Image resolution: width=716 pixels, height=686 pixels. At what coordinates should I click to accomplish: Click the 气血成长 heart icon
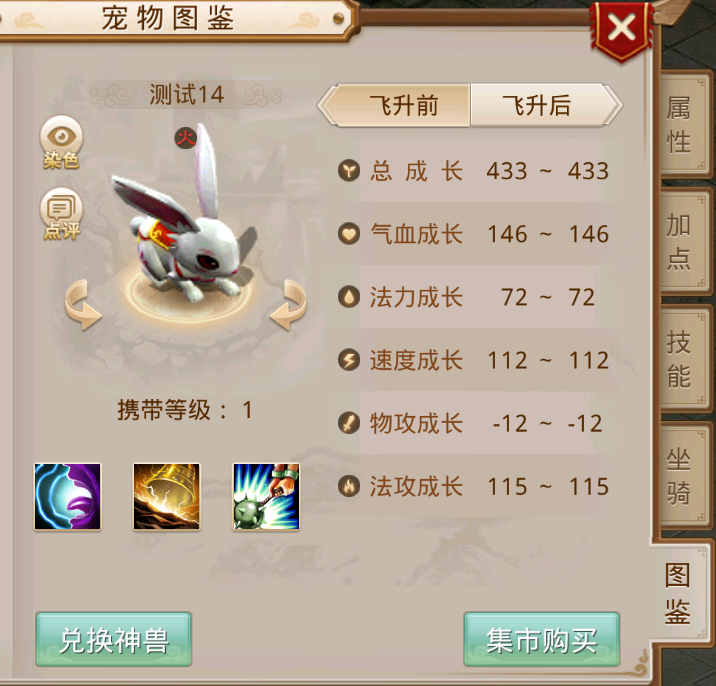click(349, 234)
